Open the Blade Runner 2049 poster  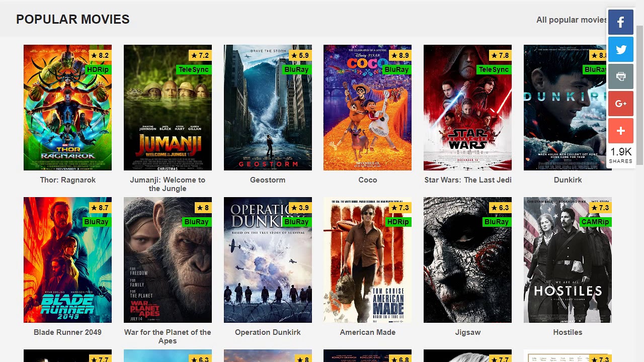67,260
